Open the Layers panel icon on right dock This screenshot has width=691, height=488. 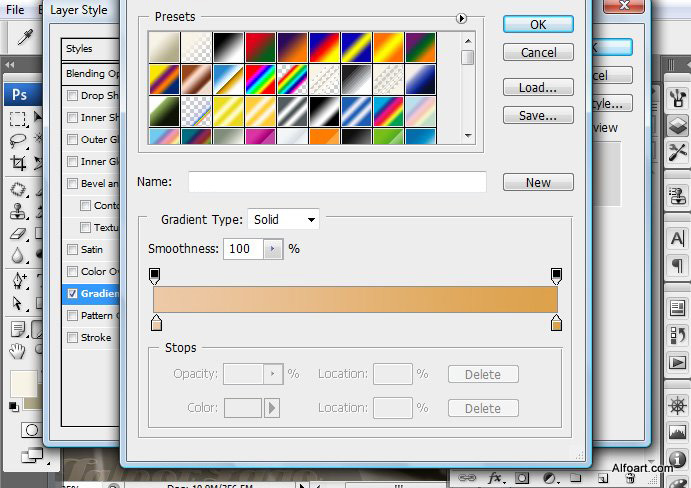point(678,125)
